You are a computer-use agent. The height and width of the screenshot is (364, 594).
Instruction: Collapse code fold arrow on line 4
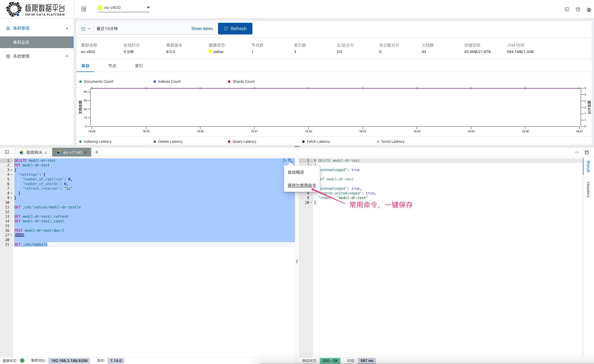(11, 175)
